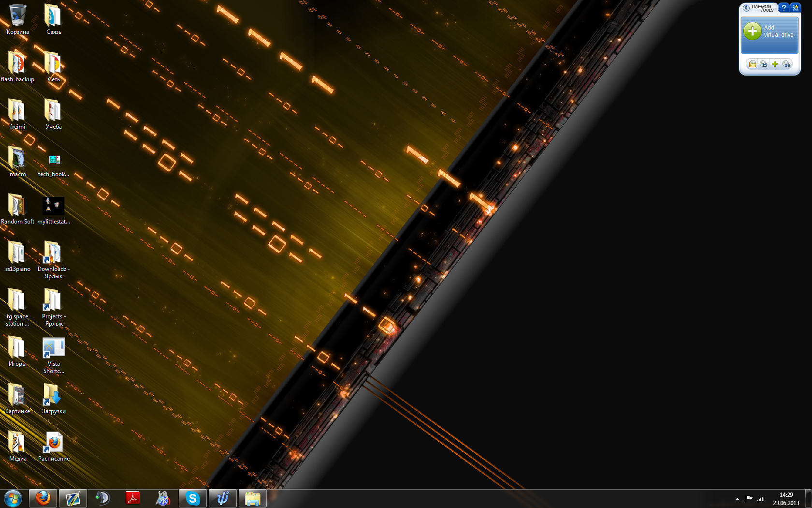Show hidden system tray icons
Viewport: 812px width, 508px height.
click(x=737, y=499)
